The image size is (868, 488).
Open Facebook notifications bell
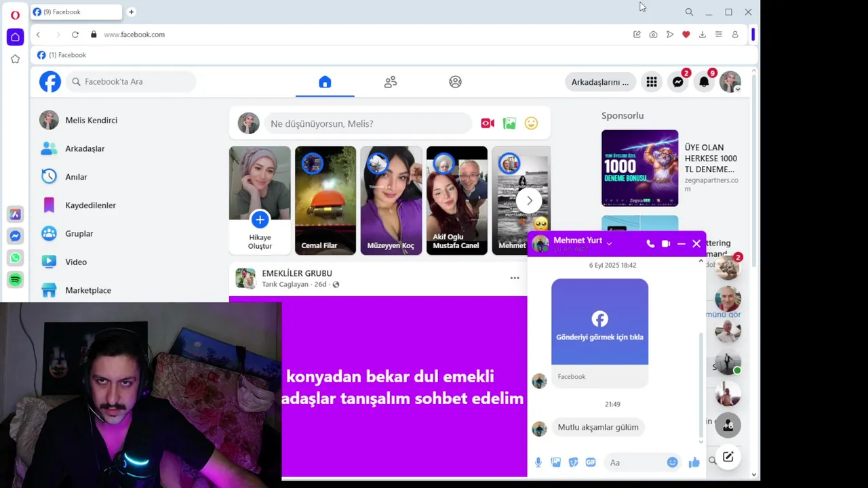[x=704, y=82]
